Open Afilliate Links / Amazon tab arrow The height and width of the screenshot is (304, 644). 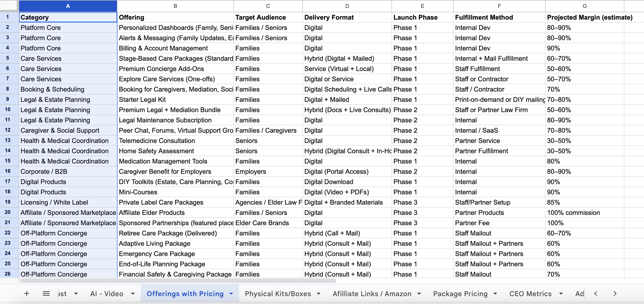[419, 294]
